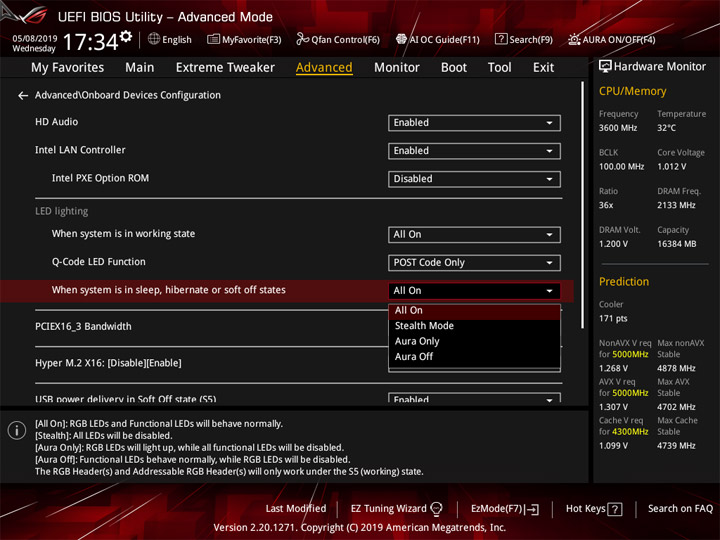This screenshot has height=540, width=720.
Task: Choose Aura Off from the list
Action: point(474,357)
